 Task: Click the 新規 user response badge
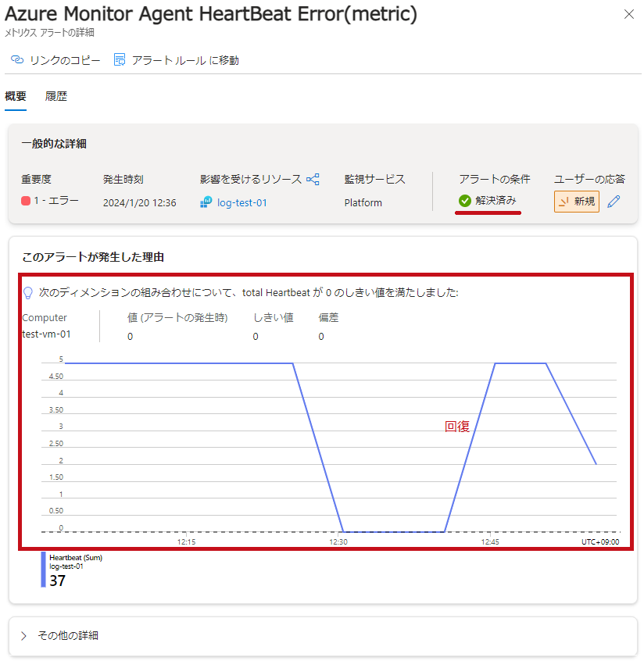point(577,202)
